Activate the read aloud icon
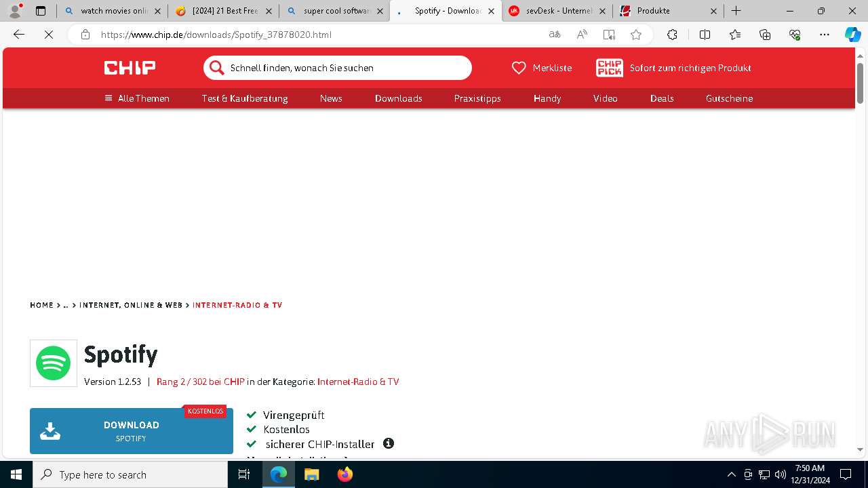Screen dimensions: 868x488 (x=582, y=35)
